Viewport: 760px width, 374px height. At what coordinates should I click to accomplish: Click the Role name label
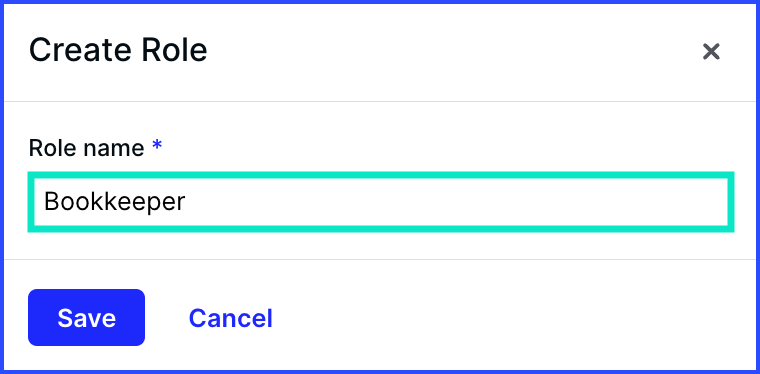click(x=86, y=148)
